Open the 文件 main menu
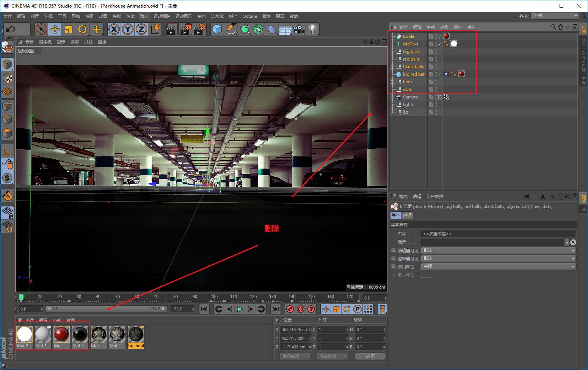 [x=8, y=16]
